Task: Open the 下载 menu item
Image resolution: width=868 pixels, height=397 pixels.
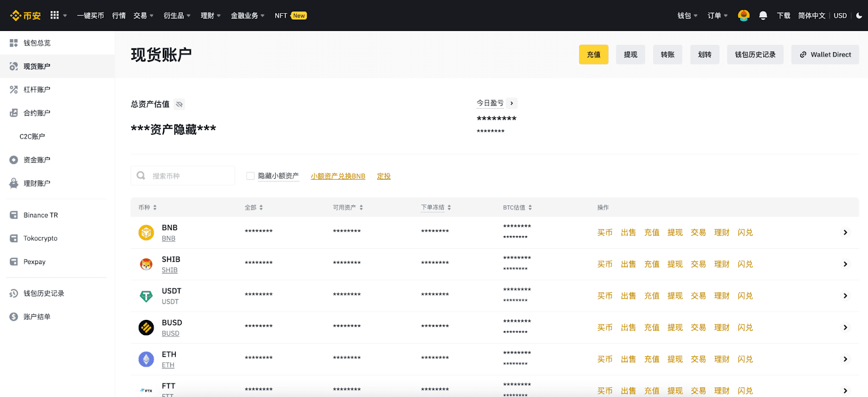Action: [783, 16]
